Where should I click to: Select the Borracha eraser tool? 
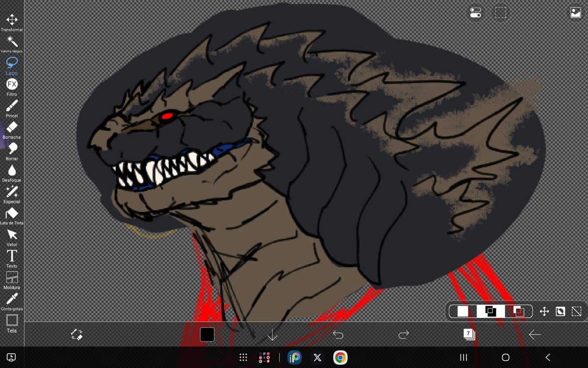(12, 131)
